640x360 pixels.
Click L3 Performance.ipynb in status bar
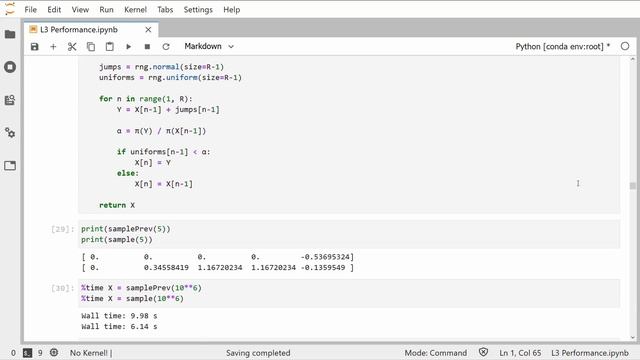[x=590, y=353]
